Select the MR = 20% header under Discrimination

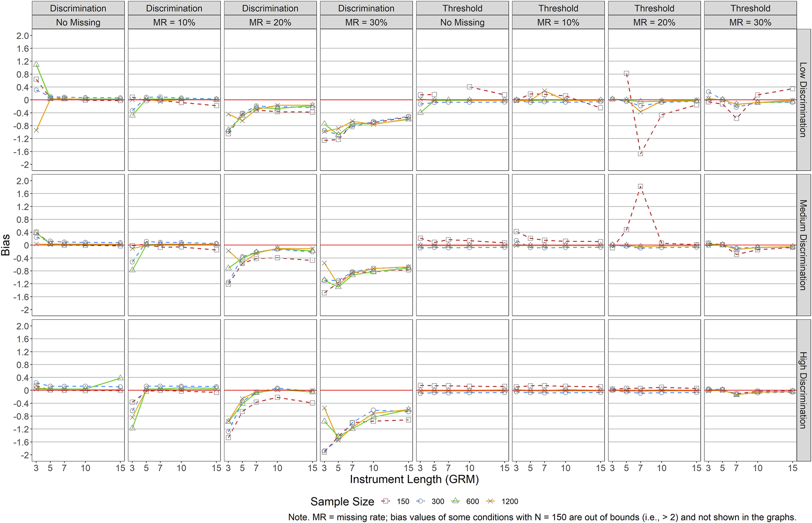(x=270, y=22)
